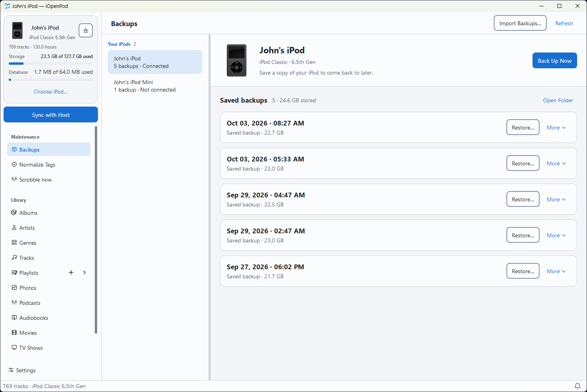The image size is (587, 392).
Task: Click the Settings sliders icon
Action: (x=11, y=370)
